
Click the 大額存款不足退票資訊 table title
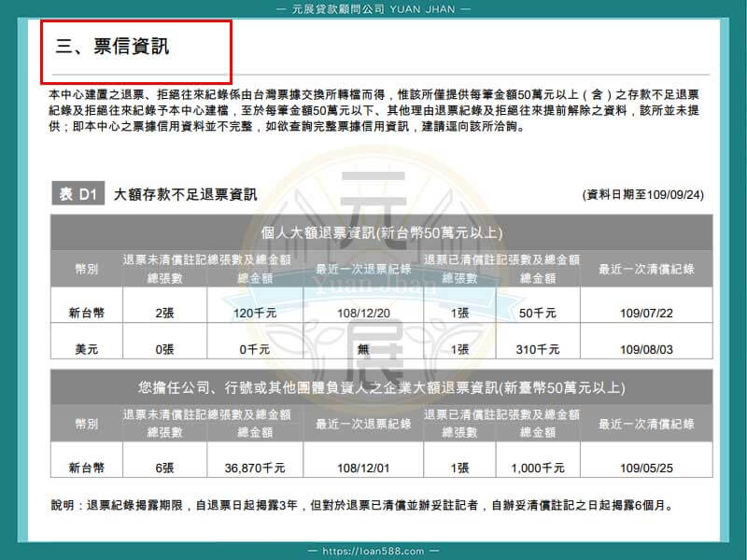click(x=185, y=194)
